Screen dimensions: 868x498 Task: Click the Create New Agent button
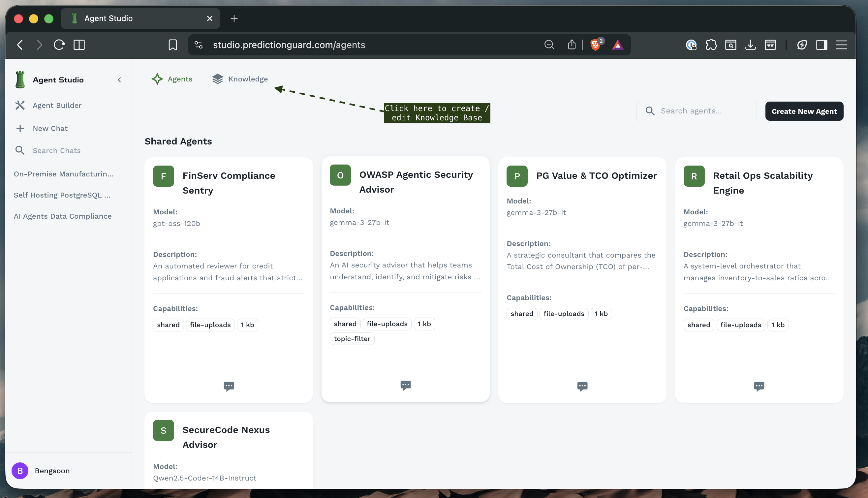[804, 111]
